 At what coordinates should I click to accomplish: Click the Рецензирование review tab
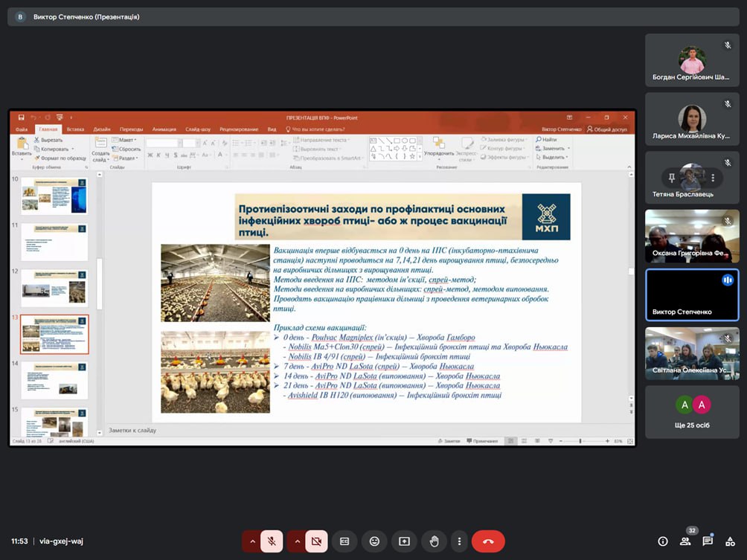coord(239,129)
